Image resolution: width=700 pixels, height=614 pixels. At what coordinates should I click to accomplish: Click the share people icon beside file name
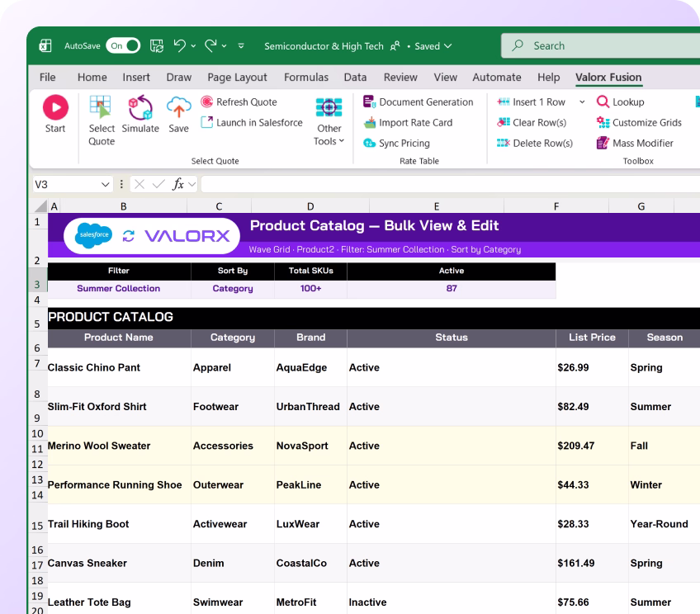395,46
